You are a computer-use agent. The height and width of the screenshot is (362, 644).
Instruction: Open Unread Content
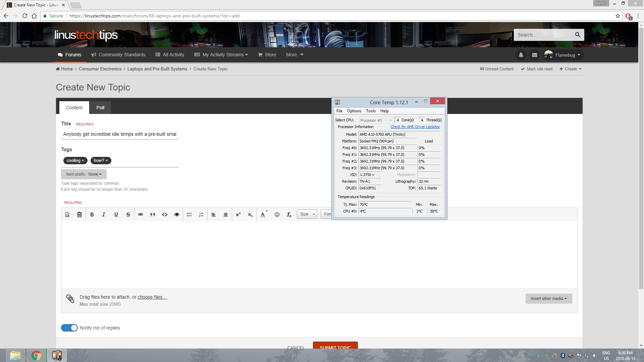point(497,69)
